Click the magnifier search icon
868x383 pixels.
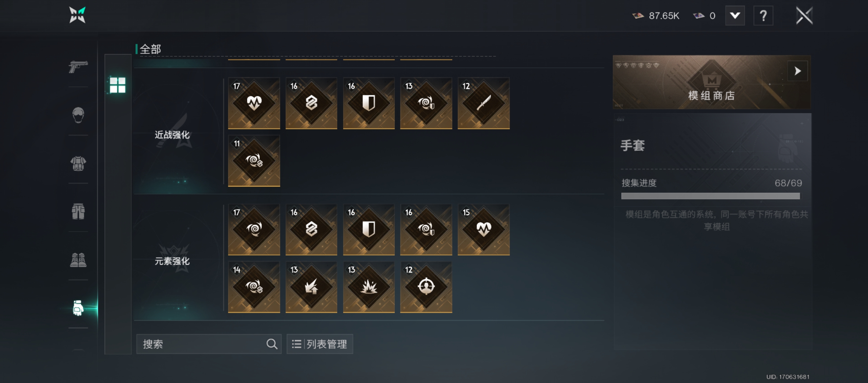pyautogui.click(x=272, y=344)
